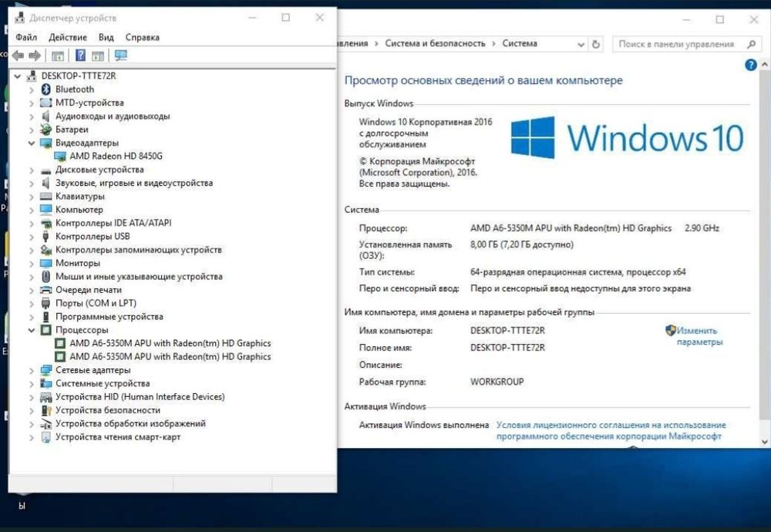Open the Справка menu
The width and height of the screenshot is (771, 532).
pyautogui.click(x=142, y=37)
